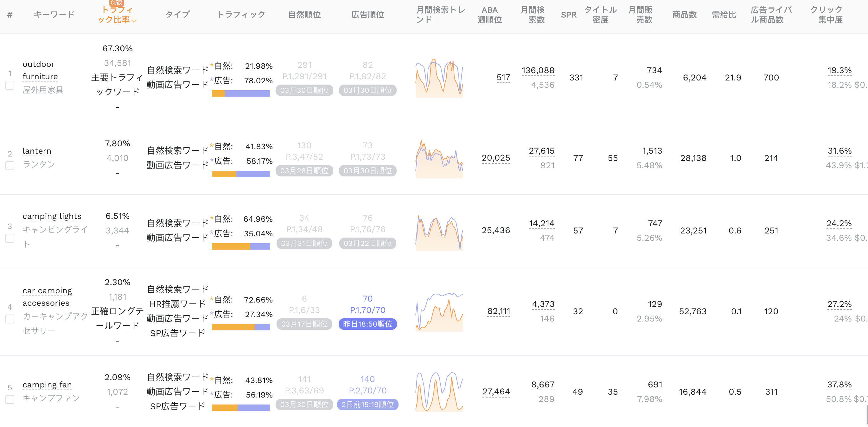
Task: View outdoor furniture search trend chart
Action: pos(439,78)
